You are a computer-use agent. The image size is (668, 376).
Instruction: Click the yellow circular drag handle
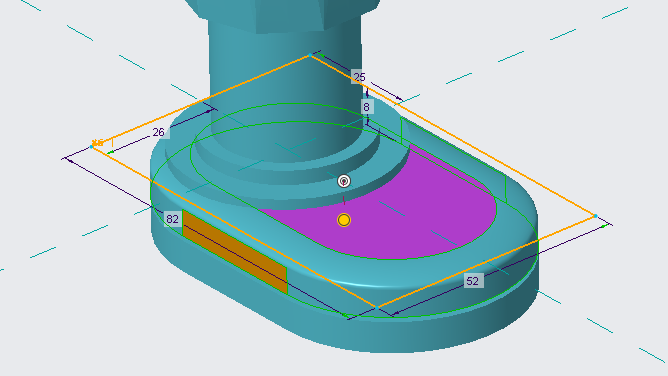click(344, 220)
